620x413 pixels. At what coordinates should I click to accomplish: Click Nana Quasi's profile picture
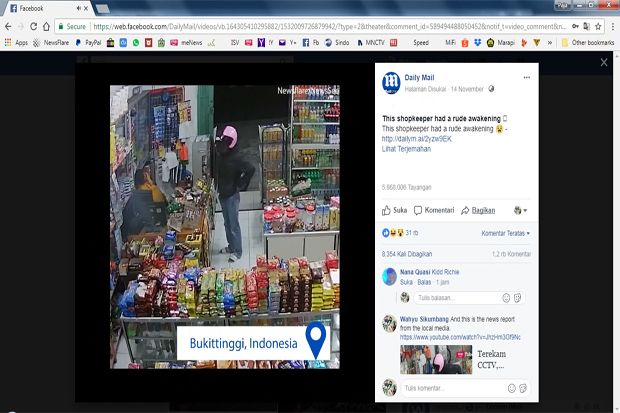(389, 277)
